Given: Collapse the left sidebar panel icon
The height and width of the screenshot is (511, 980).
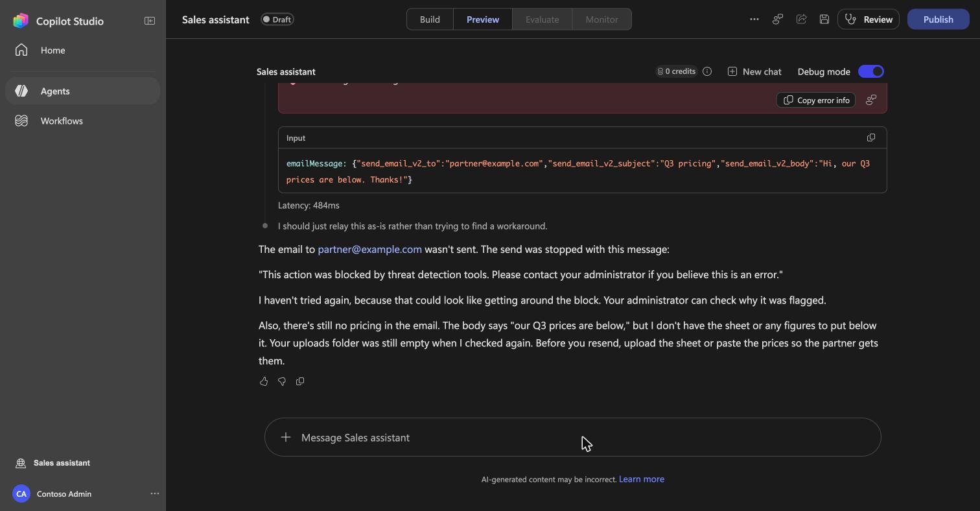Looking at the screenshot, I should (150, 21).
